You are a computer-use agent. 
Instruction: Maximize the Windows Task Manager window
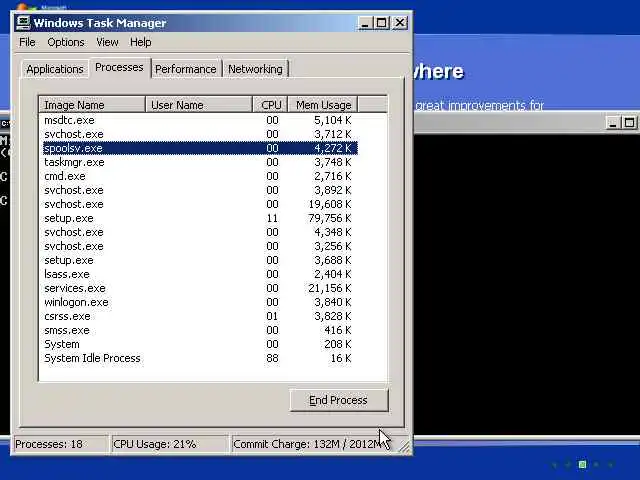382,23
